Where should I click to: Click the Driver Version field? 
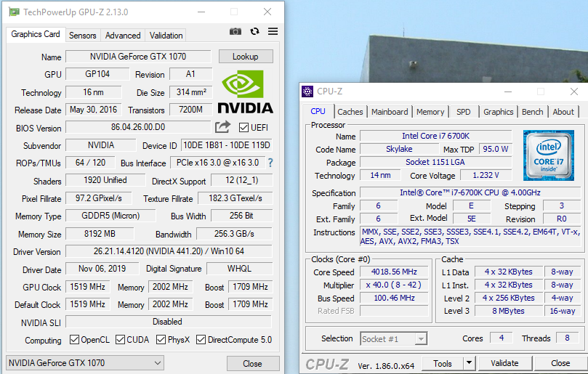click(169, 251)
